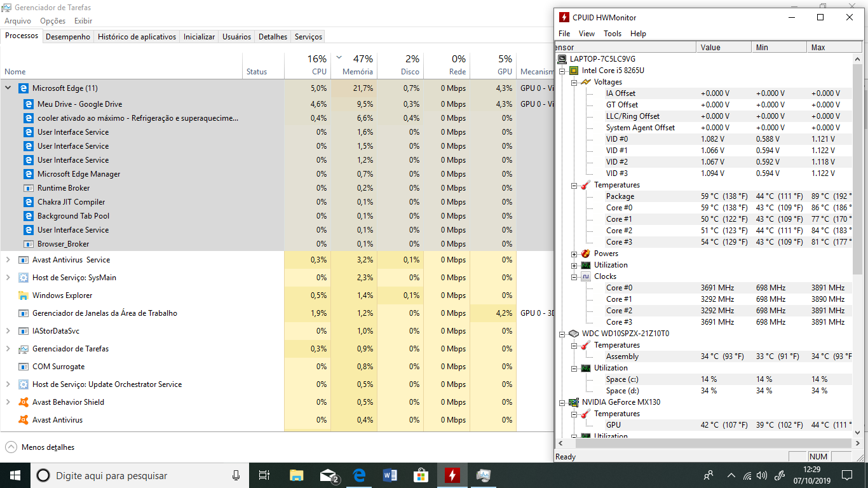
Task: Click the Edge icon beside Meu Drive - Google Drive
Action: tap(28, 104)
